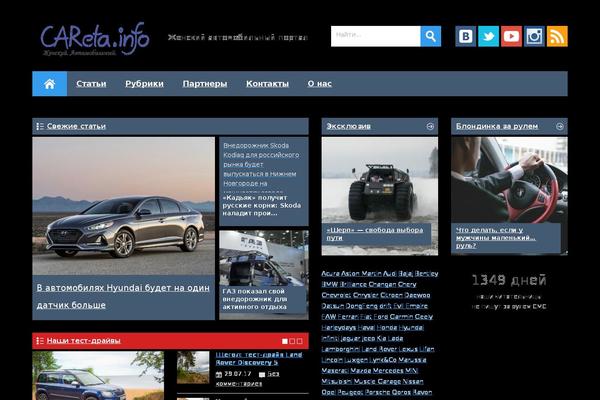
Task: Select second test-drive slider dot
Action: (292, 341)
